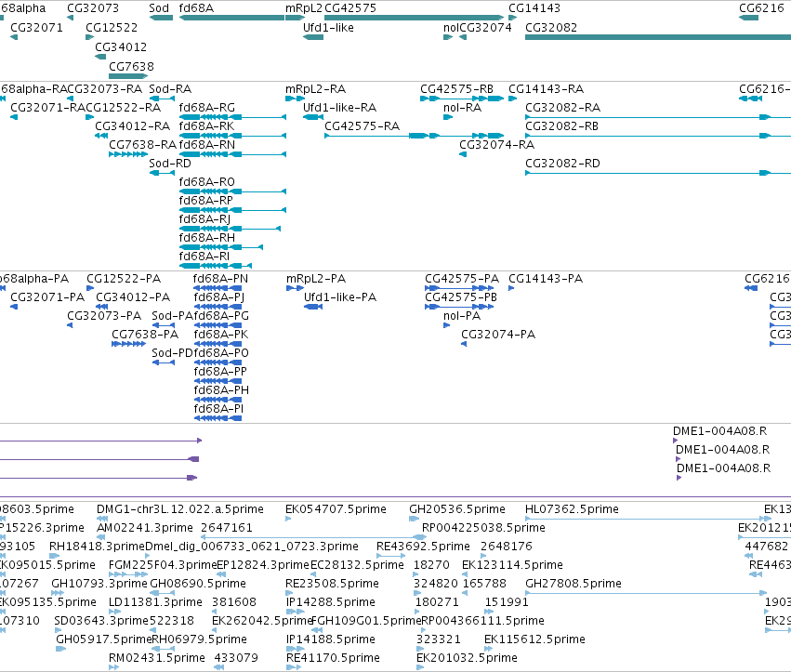This screenshot has height=672, width=791.
Task: Click transcript fd68A-RJ label
Action: click(204, 219)
